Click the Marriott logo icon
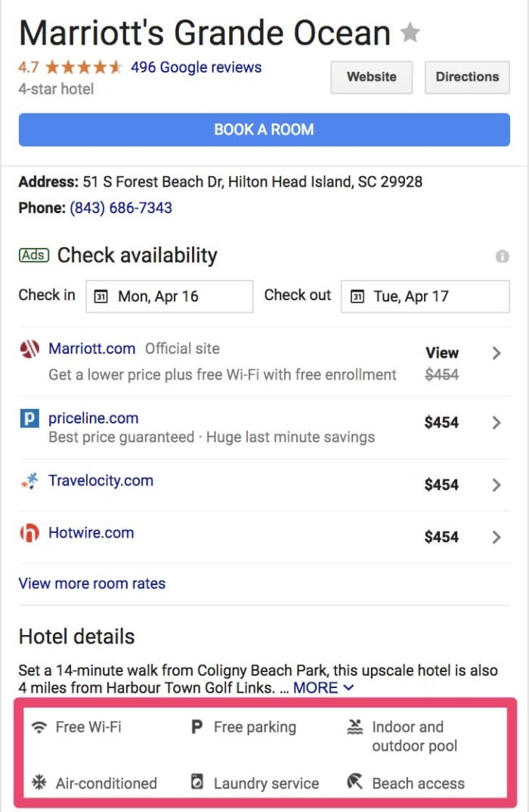The height and width of the screenshot is (812, 529). pos(29,349)
